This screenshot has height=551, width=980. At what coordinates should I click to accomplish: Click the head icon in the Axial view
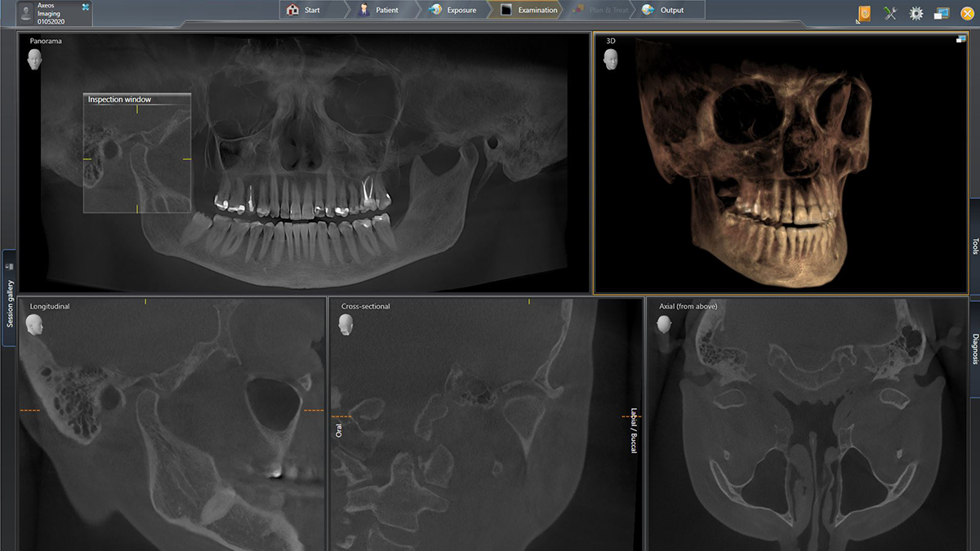(x=665, y=324)
